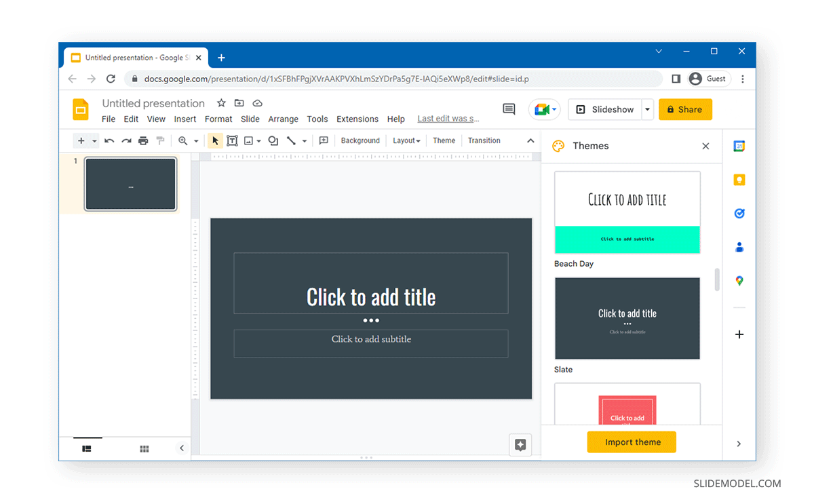
Task: Open the Explore assistant button
Action: point(520,445)
